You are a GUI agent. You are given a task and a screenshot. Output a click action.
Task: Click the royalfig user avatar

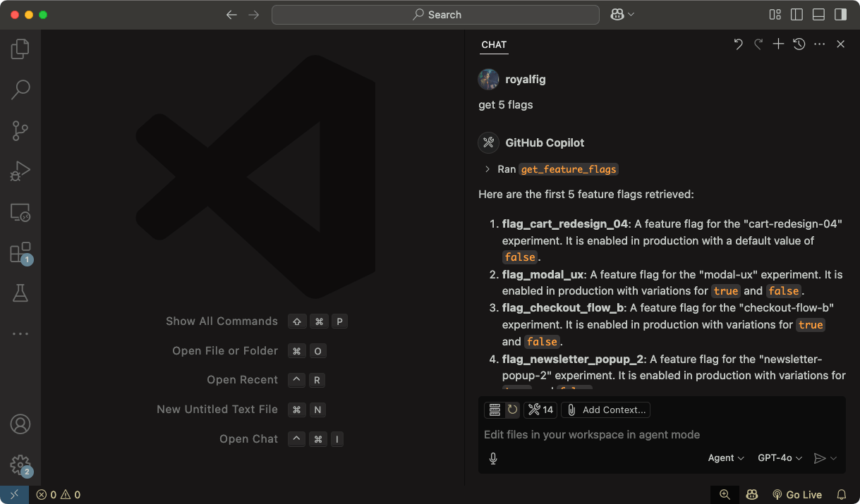489,80
